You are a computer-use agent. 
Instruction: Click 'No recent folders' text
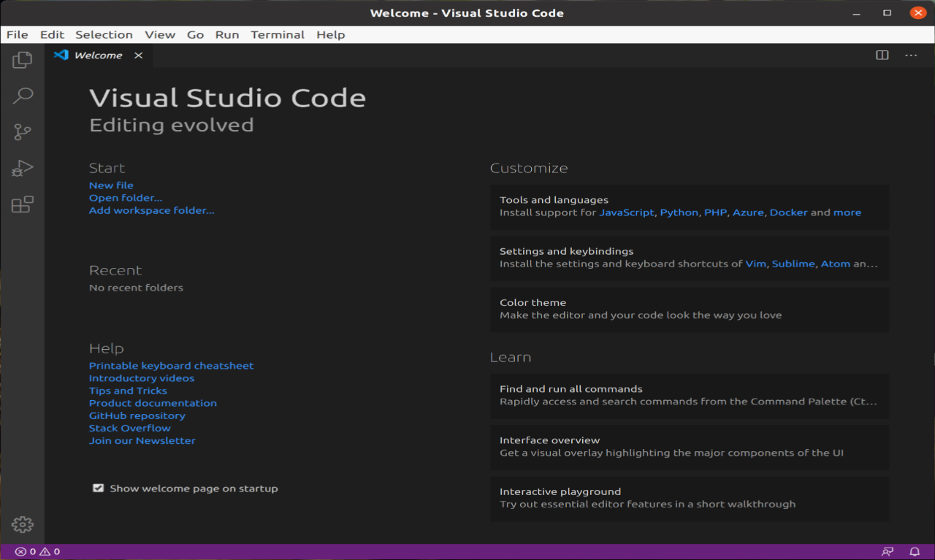click(136, 288)
